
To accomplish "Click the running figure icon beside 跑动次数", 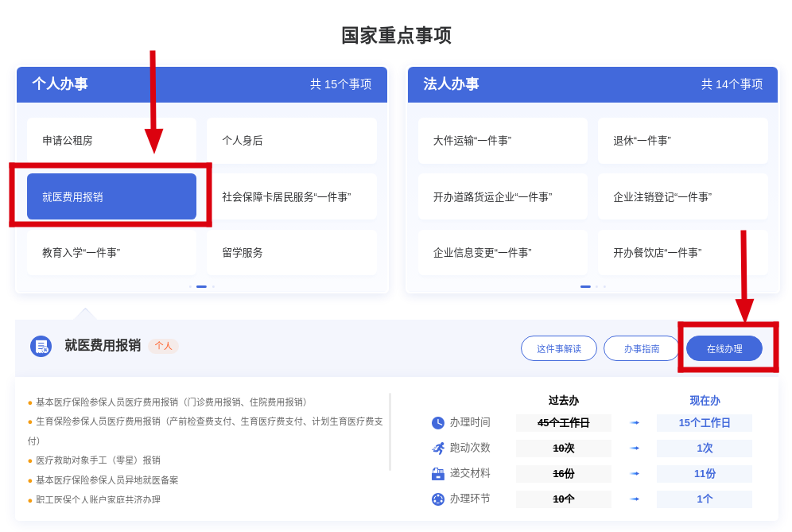I will [x=438, y=449].
